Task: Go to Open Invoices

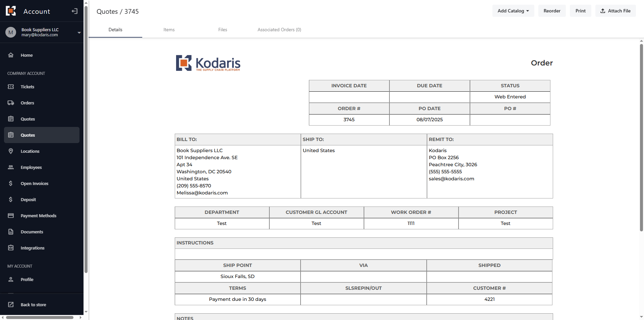Action: pyautogui.click(x=42, y=183)
